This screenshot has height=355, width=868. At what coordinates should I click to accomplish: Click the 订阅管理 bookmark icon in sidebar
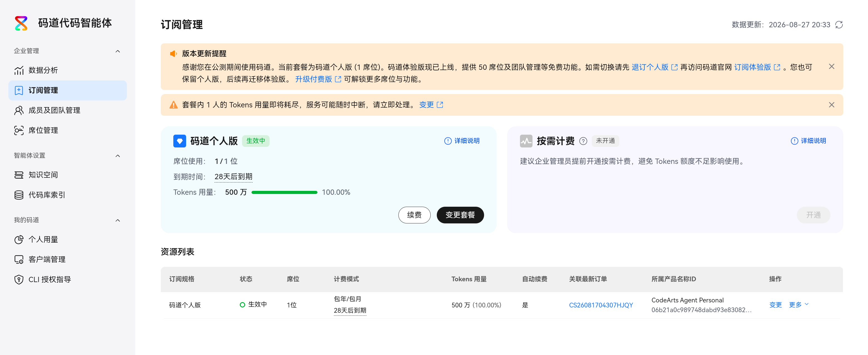click(x=19, y=90)
